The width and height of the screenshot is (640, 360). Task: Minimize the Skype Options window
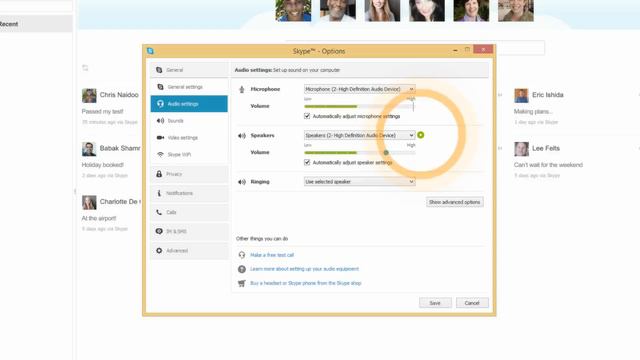(455, 50)
